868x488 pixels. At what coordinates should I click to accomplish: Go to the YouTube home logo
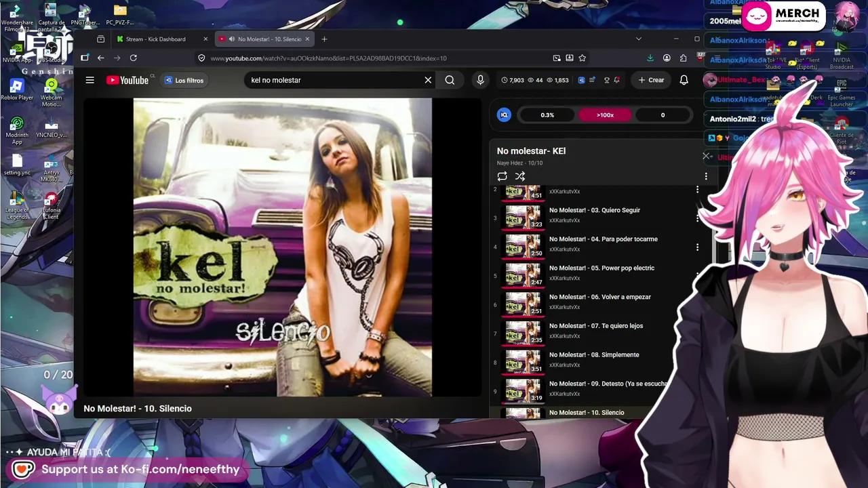(127, 80)
